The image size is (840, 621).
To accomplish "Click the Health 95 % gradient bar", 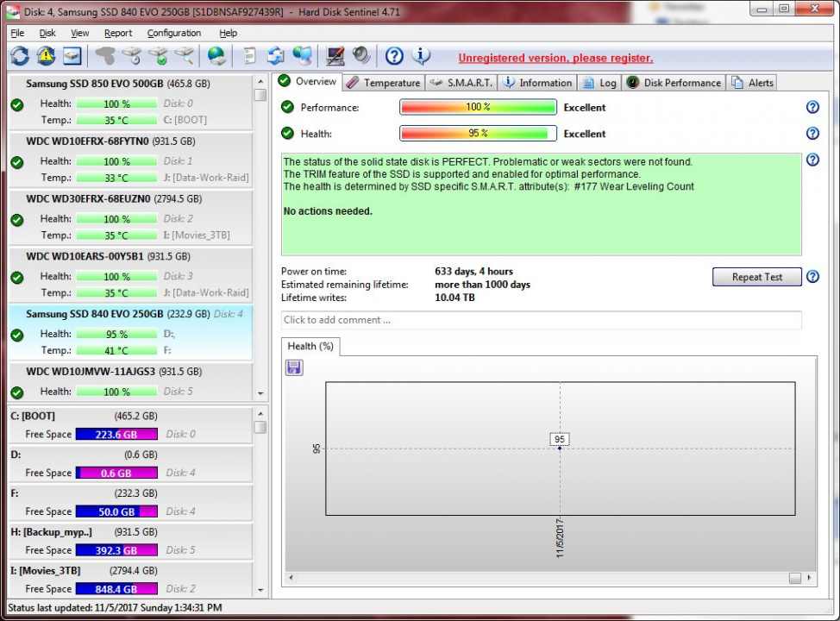I will point(478,134).
